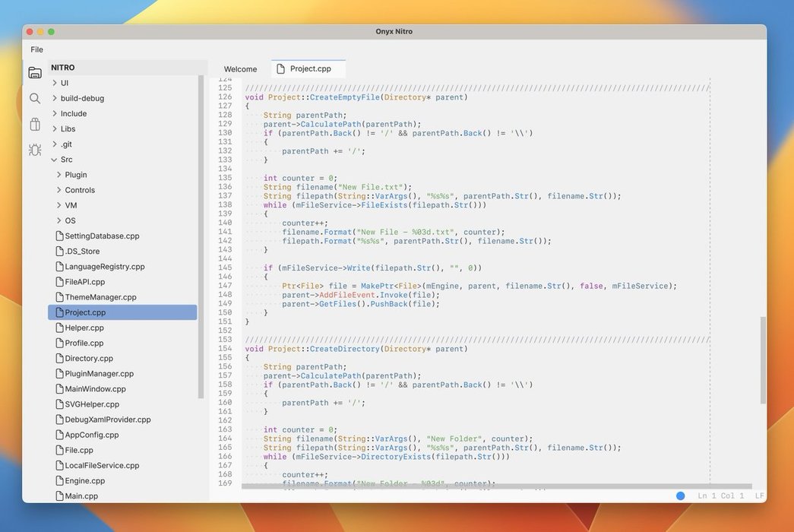Open MainWindow.cpp file
The width and height of the screenshot is (794, 532).
(95, 388)
